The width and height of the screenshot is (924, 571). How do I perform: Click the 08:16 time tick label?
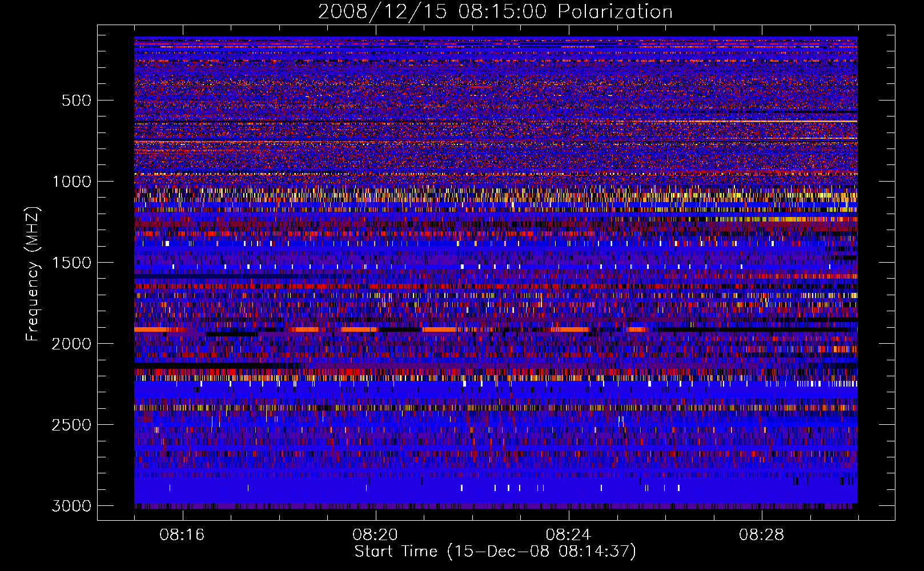tap(182, 535)
